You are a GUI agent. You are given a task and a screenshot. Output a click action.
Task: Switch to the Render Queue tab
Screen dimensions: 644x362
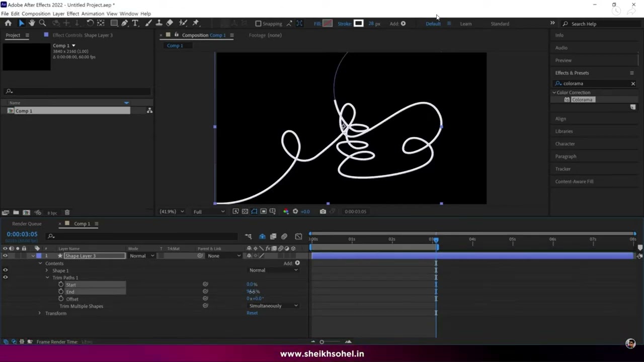point(27,224)
